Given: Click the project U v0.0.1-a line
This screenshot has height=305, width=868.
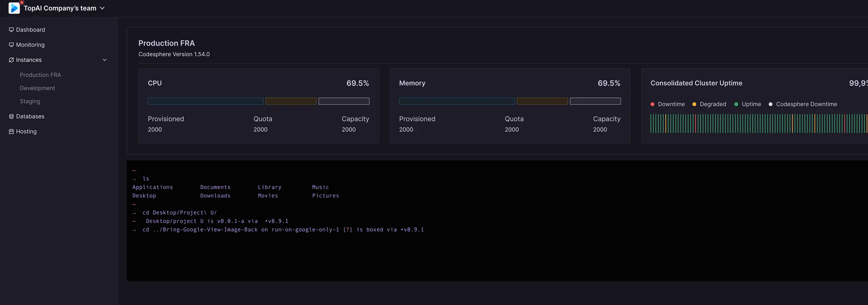Looking at the screenshot, I should click(217, 221).
